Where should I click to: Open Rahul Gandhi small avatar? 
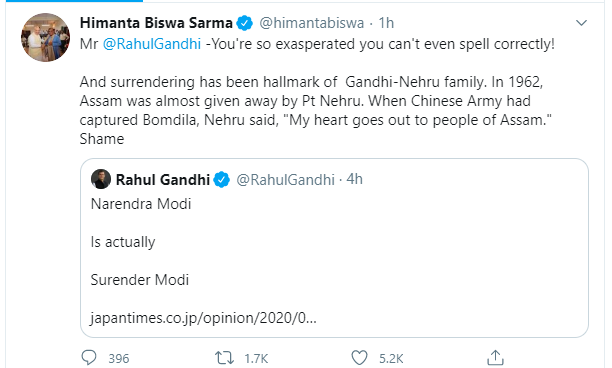coord(101,179)
